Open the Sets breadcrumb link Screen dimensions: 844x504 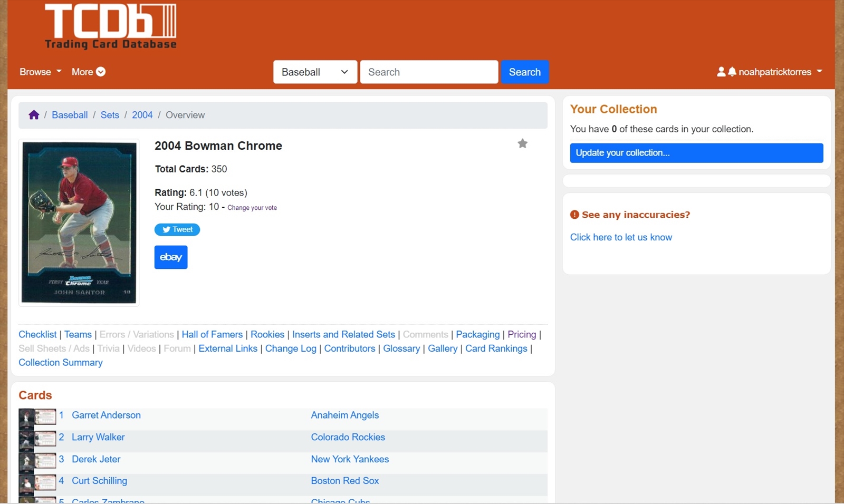110,115
